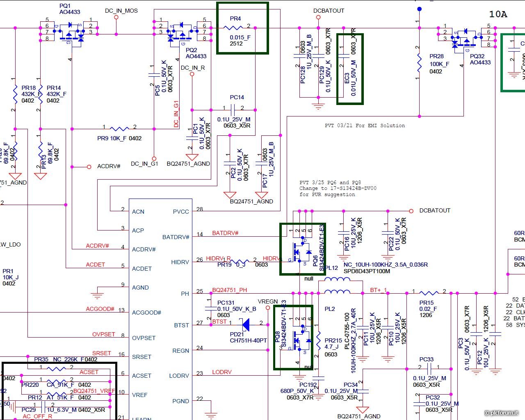Select the PR18 resistor symbol
The image size is (525, 420).
[15, 94]
